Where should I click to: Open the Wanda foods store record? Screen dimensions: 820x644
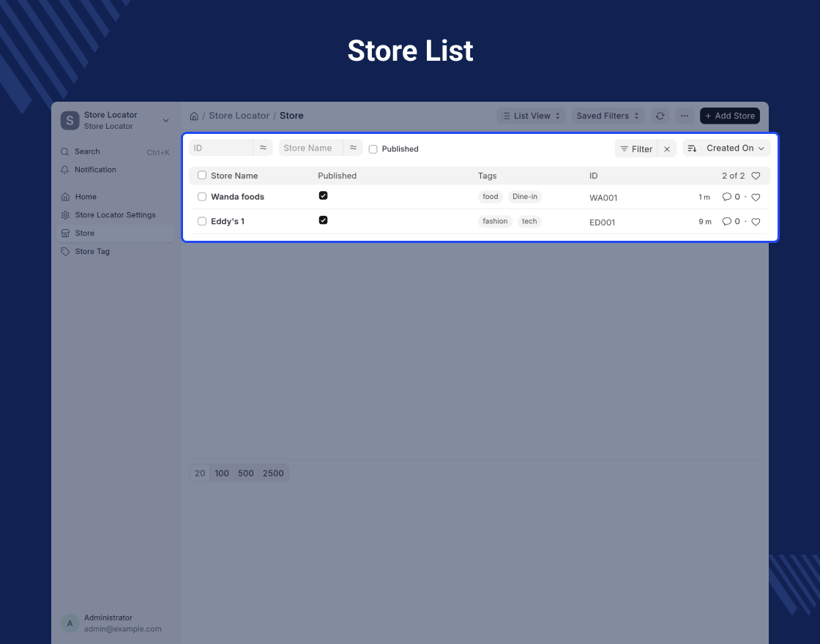[237, 197]
